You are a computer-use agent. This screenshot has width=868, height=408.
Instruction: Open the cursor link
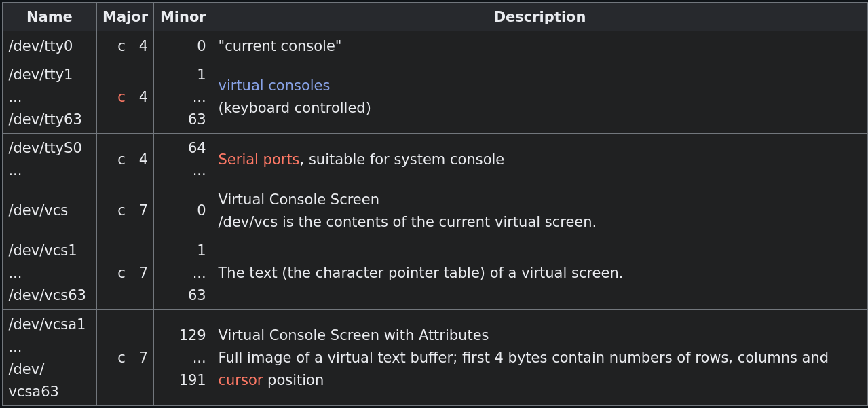(240, 380)
